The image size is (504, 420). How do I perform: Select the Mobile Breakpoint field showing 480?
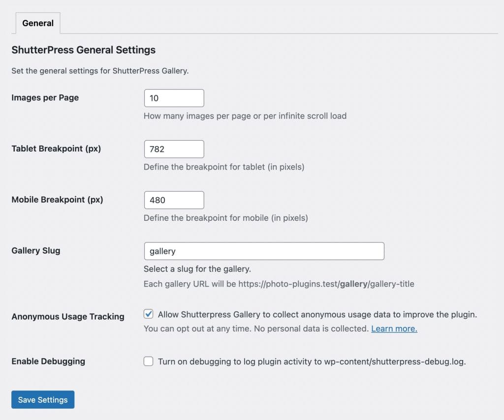(x=174, y=200)
